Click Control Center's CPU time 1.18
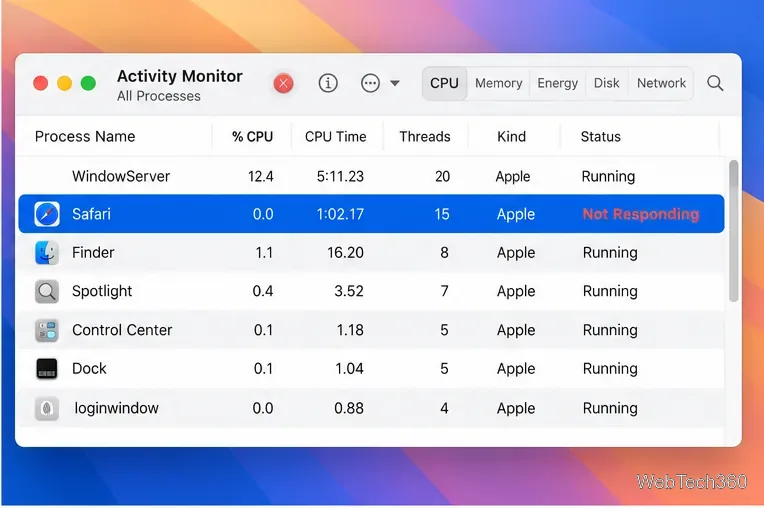This screenshot has height=508, width=764. click(x=350, y=330)
